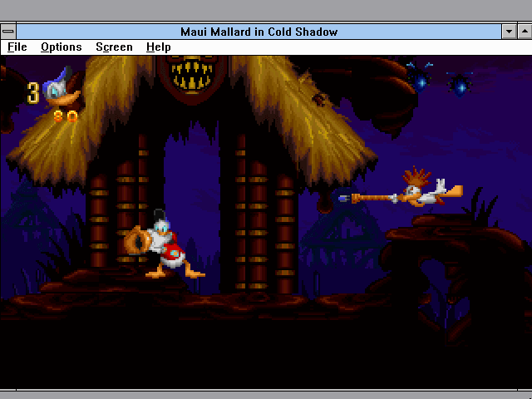Open the Screen menu

[x=114, y=47]
